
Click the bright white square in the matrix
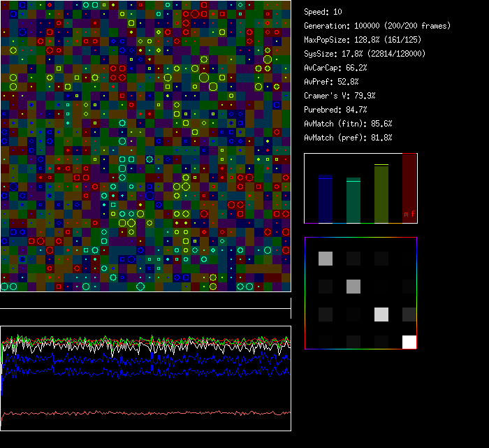[x=409, y=342]
